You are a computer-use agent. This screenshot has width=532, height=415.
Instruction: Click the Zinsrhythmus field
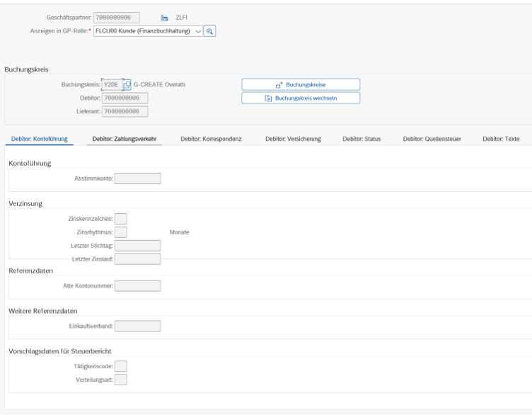pos(121,232)
